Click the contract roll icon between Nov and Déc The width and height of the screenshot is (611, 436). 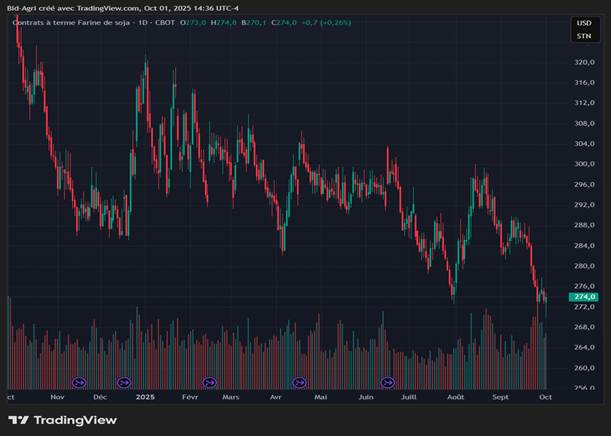coord(80,382)
